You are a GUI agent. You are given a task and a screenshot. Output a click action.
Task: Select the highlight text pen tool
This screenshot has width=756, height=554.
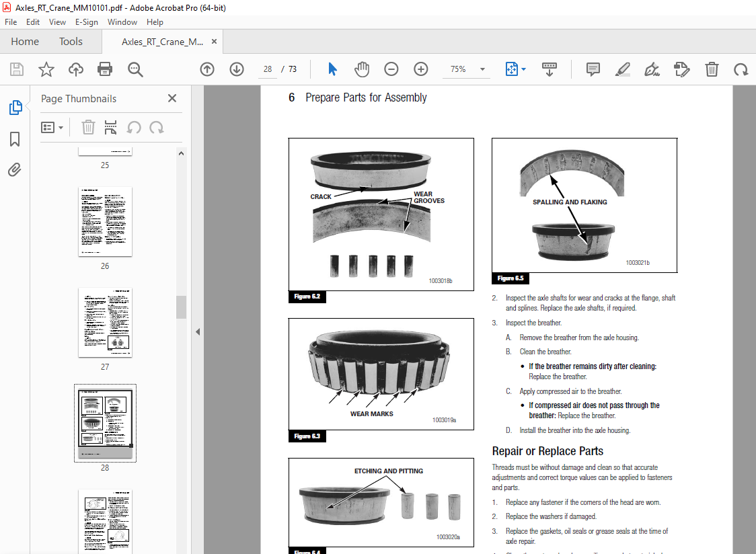(622, 69)
